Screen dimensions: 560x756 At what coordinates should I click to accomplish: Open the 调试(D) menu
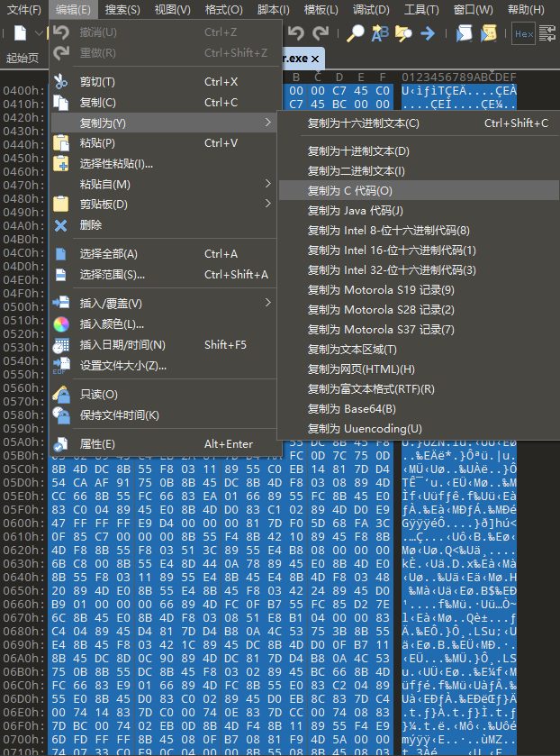tap(371, 9)
